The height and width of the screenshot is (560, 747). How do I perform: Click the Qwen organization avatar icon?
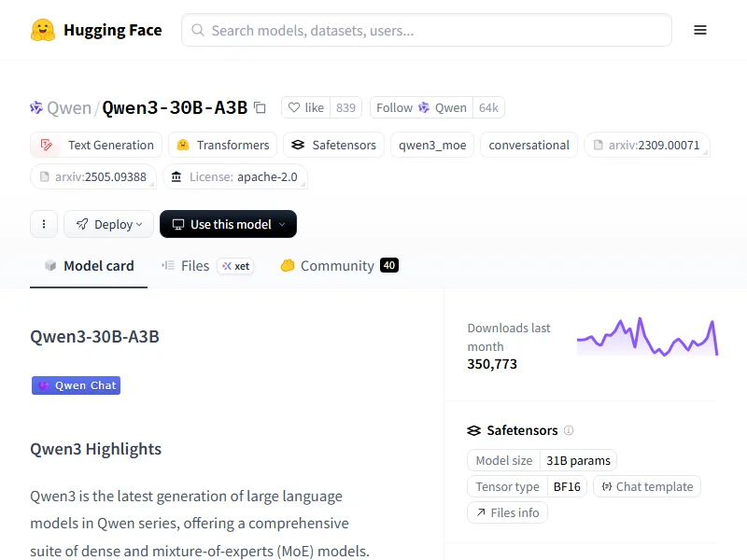tap(36, 107)
